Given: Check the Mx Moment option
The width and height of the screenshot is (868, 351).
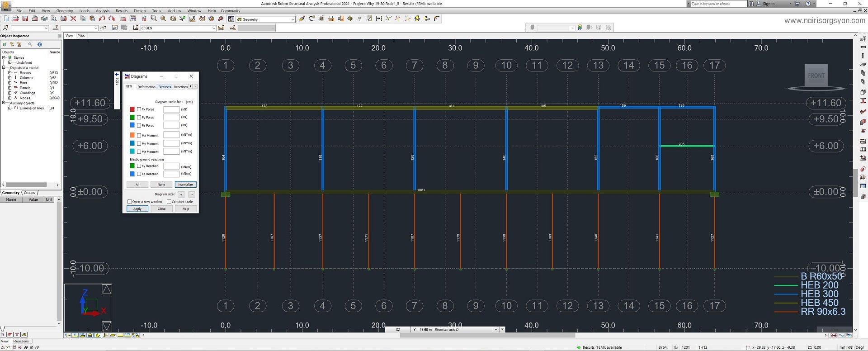Looking at the screenshot, I should (x=139, y=135).
